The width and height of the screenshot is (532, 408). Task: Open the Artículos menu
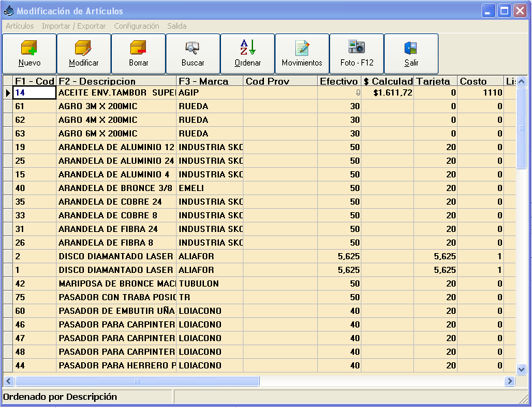[20, 26]
